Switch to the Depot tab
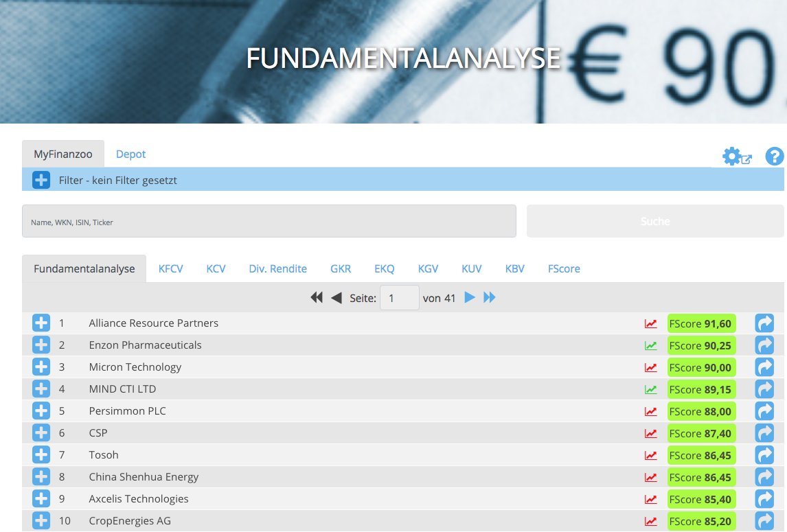The height and width of the screenshot is (532, 787). pos(130,154)
